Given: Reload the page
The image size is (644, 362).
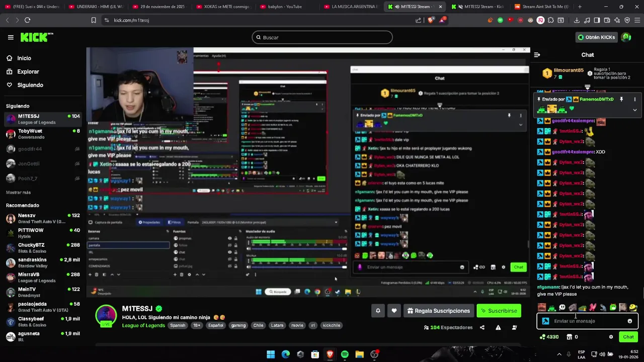Looking at the screenshot, I should 27,20.
